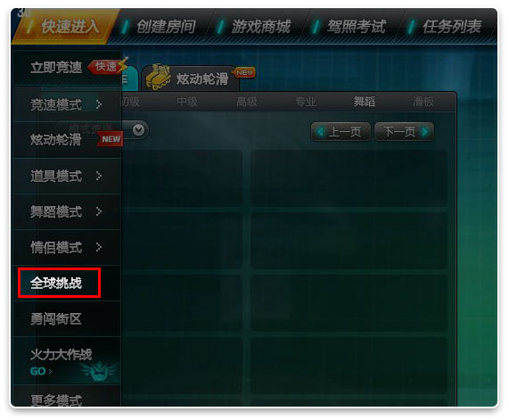Select the 舞蹈 level tab
This screenshot has width=509, height=420.
tap(365, 102)
